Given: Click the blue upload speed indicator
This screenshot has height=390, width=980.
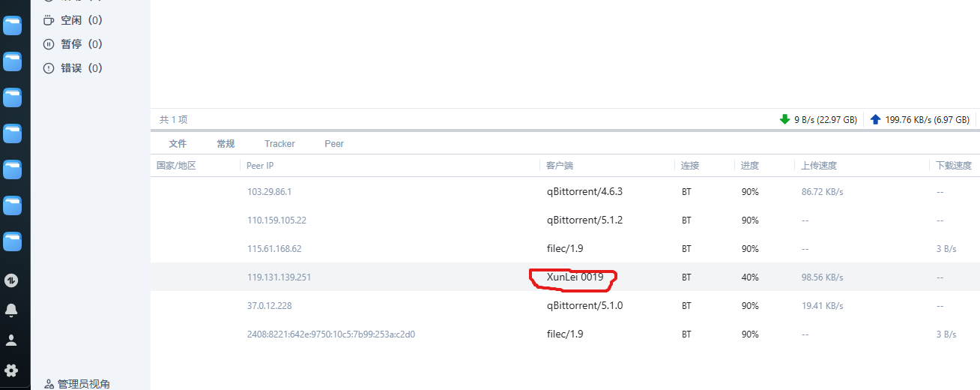Looking at the screenshot, I should pos(920,119).
